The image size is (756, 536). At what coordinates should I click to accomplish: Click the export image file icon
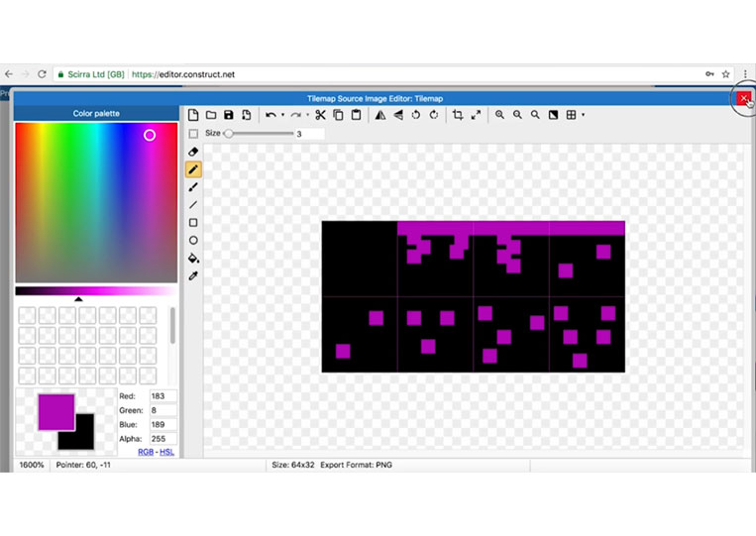[247, 115]
